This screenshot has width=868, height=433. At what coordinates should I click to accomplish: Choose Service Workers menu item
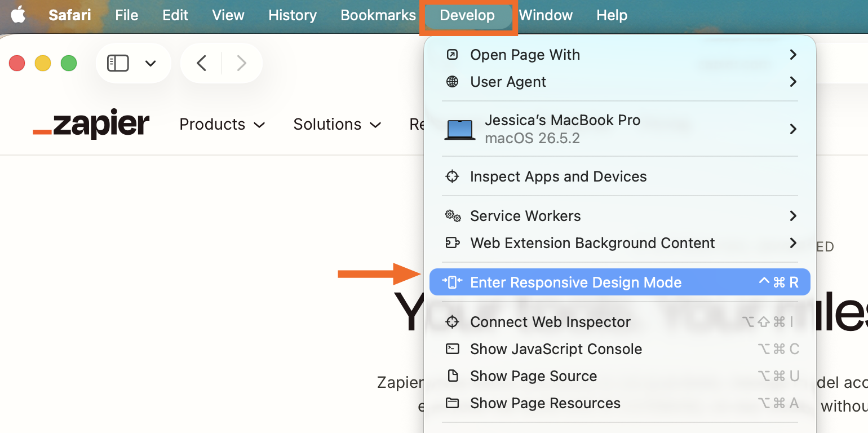pos(620,216)
